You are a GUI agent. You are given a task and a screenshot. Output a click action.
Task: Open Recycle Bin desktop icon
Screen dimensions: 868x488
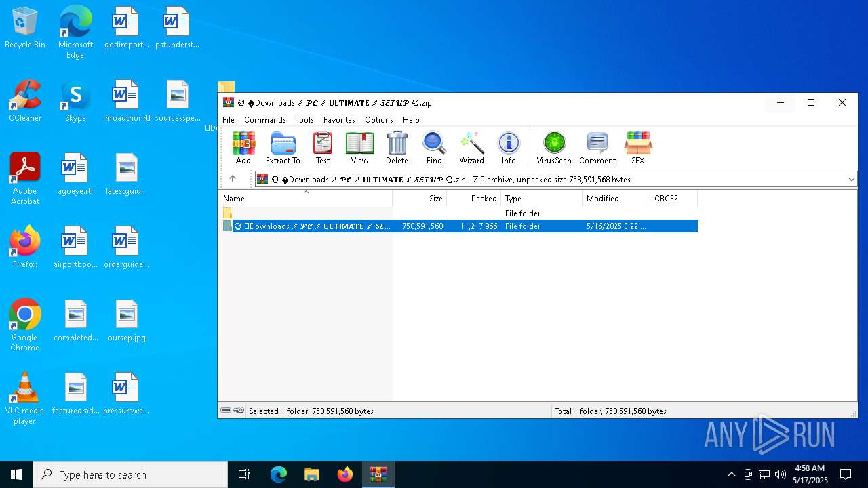[x=25, y=28]
